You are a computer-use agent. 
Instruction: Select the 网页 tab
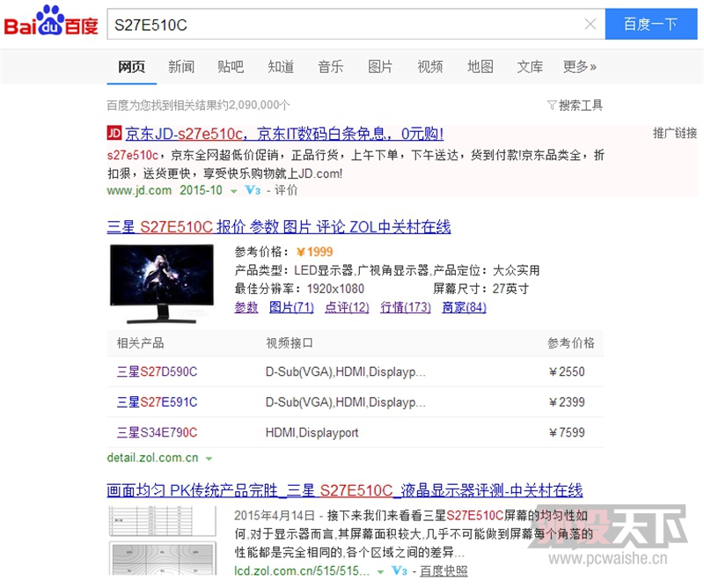coord(131,67)
